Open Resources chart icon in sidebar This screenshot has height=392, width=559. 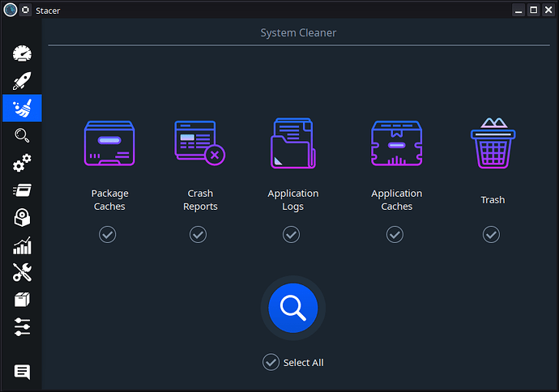pos(22,245)
